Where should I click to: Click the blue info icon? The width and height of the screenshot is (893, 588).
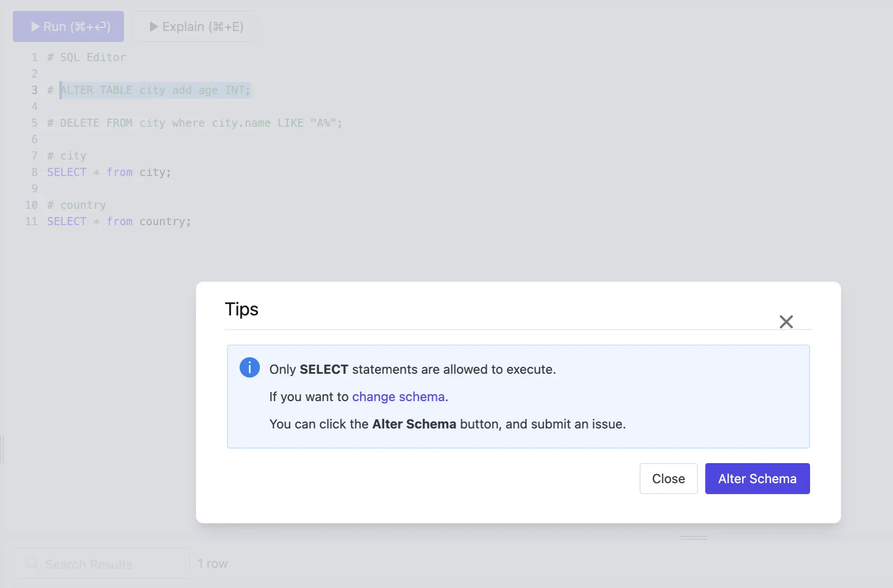249,367
